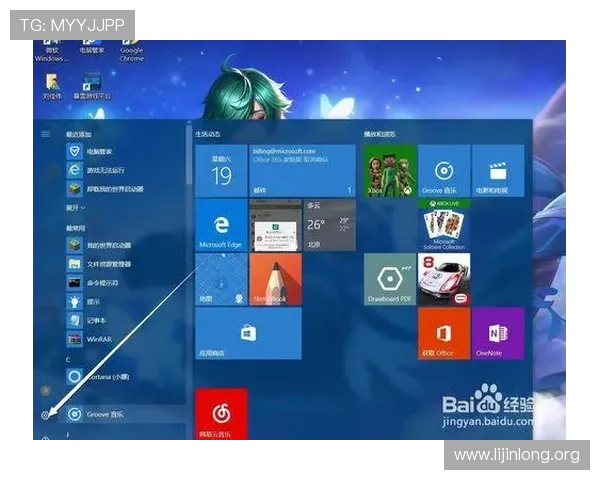The height and width of the screenshot is (480, 600).
Task: Launch the Groove music tile
Action: coord(444,171)
